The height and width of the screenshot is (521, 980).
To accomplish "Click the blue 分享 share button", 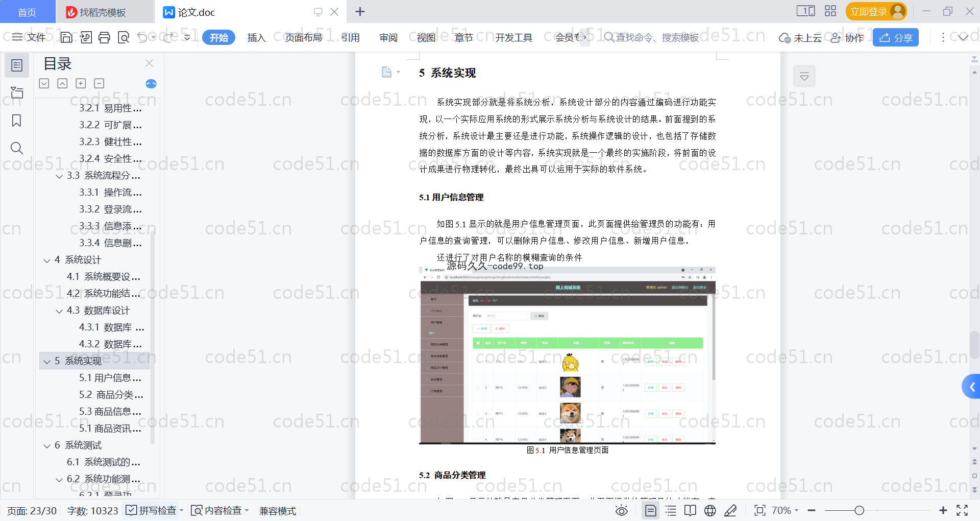I will [896, 37].
